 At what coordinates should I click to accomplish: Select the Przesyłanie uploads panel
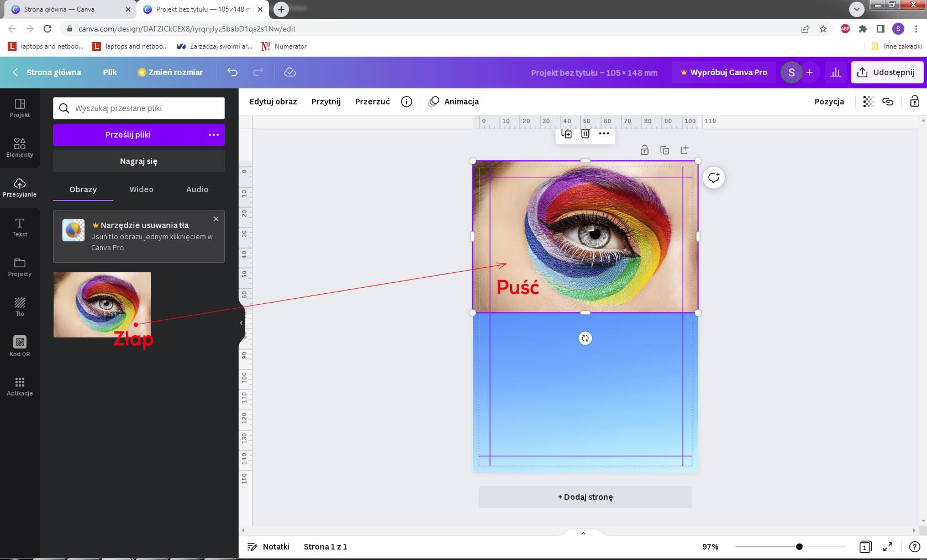point(20,188)
